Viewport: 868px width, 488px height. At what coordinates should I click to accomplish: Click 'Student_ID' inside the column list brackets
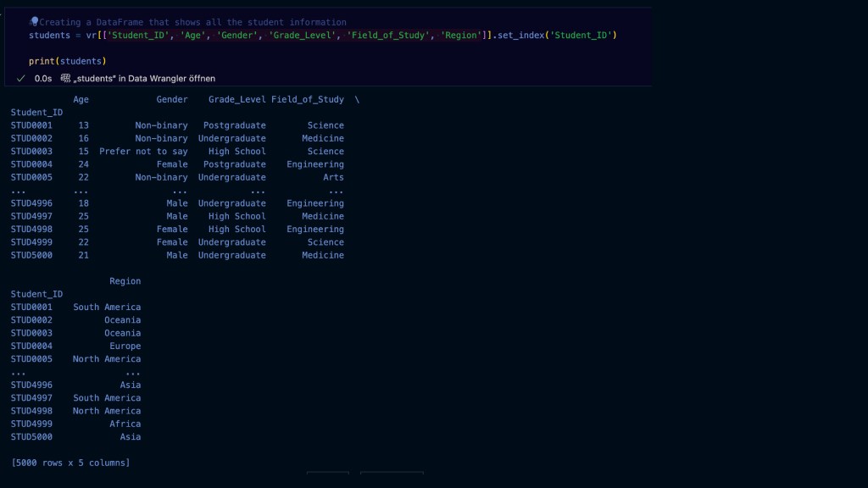138,36
